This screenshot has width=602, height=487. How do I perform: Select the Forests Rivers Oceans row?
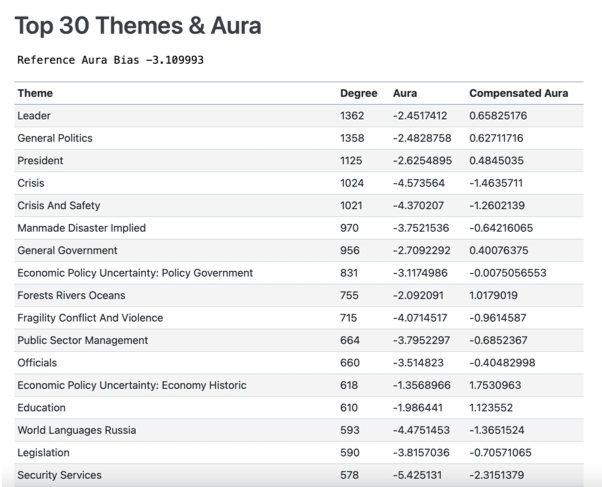(71, 295)
